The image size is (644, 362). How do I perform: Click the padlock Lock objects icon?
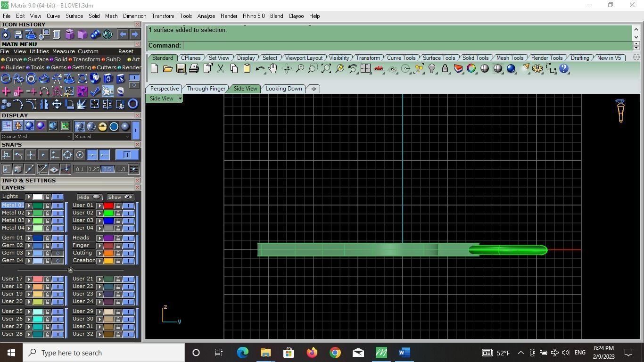[x=445, y=69]
